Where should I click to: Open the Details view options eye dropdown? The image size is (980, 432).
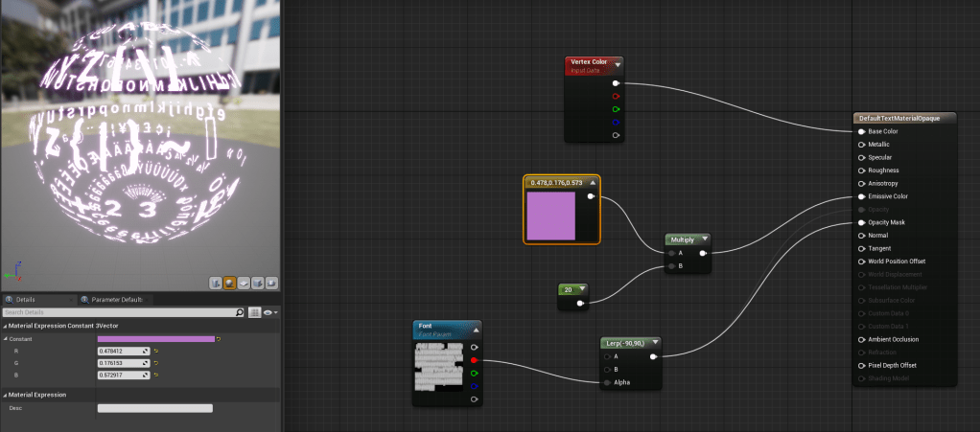coord(269,312)
